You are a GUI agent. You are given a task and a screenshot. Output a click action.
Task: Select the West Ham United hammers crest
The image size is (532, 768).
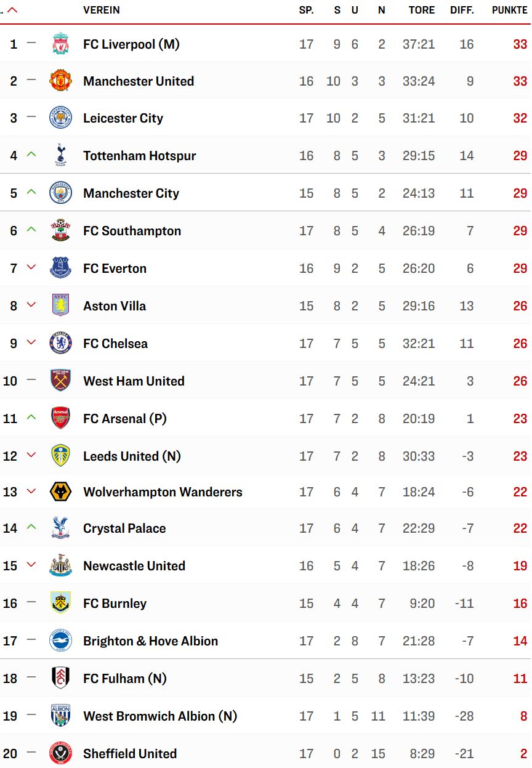pyautogui.click(x=60, y=381)
